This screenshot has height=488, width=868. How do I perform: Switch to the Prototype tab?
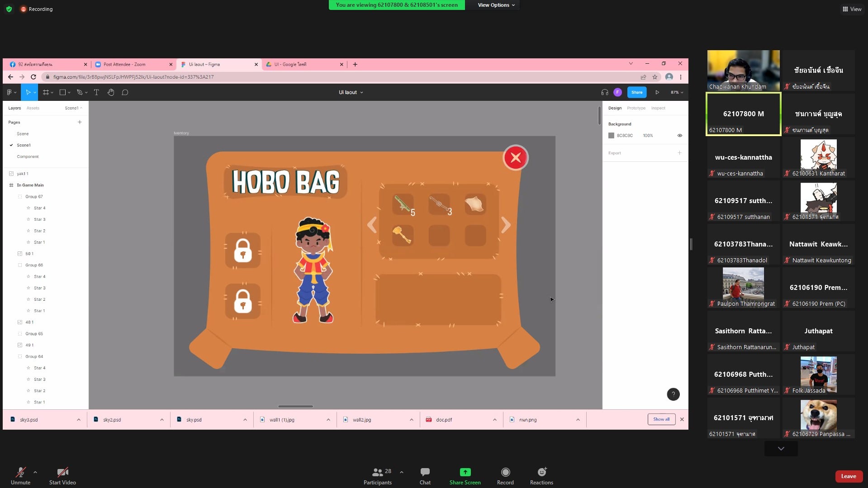(636, 108)
